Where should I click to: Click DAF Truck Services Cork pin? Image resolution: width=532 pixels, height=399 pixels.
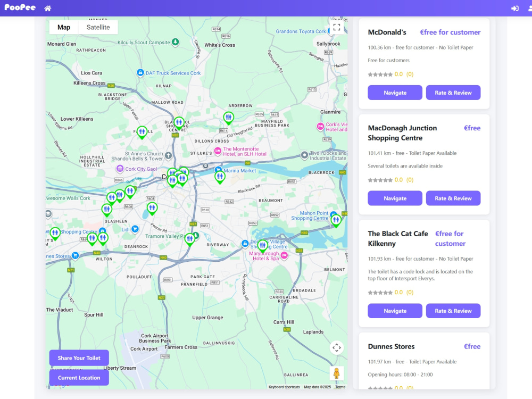pos(140,72)
